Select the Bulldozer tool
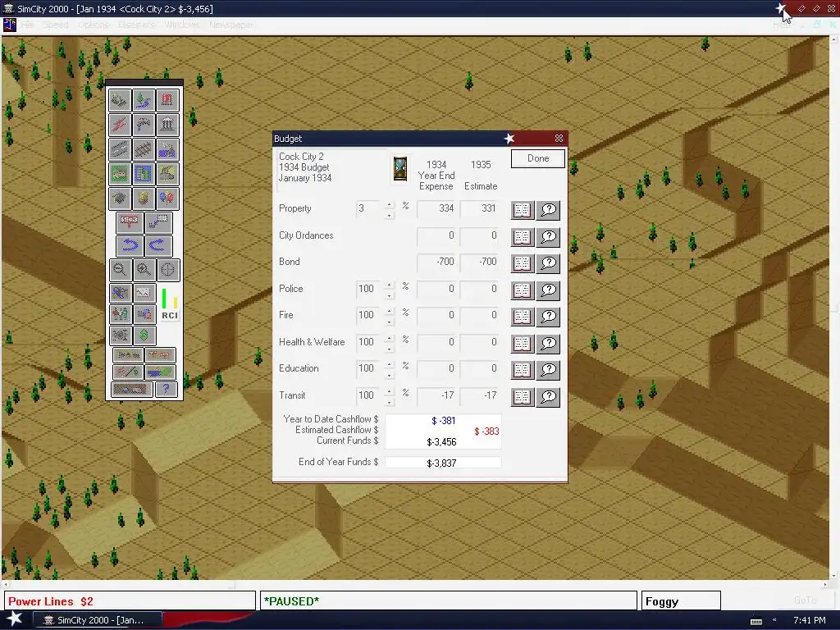 (x=120, y=100)
